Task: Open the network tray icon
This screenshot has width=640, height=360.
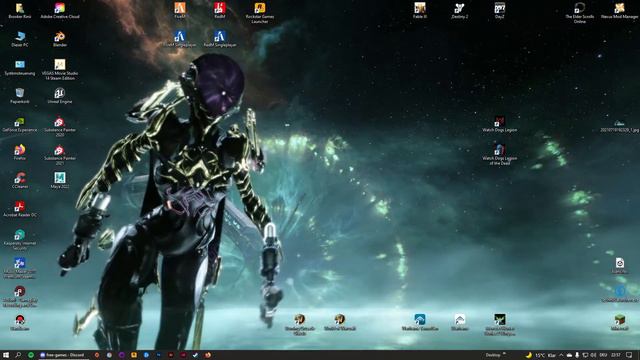Action: (585, 355)
